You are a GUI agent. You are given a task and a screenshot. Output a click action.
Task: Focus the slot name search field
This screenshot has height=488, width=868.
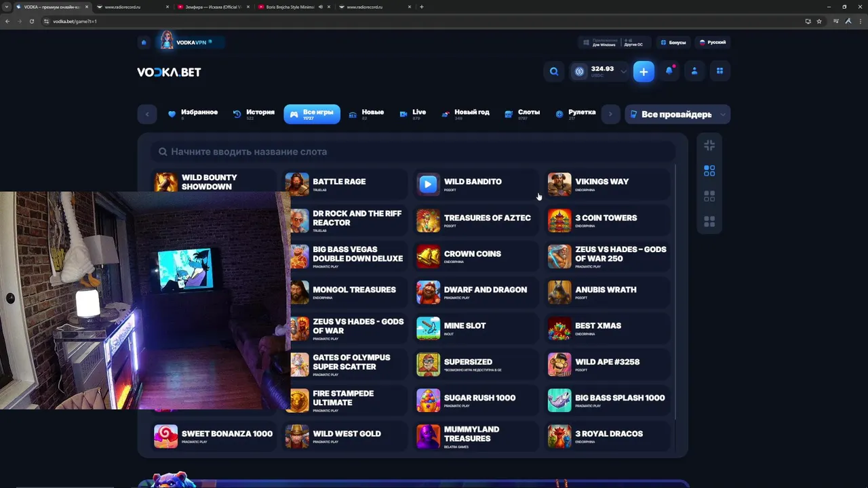tap(413, 152)
